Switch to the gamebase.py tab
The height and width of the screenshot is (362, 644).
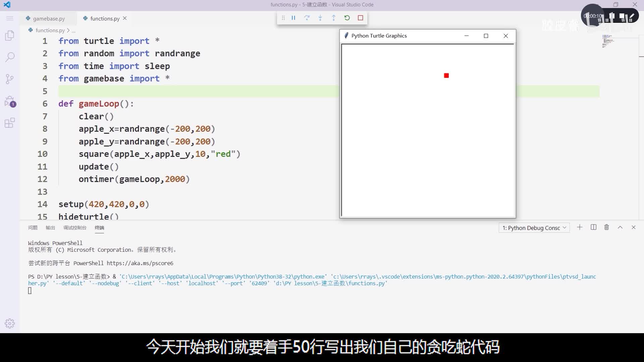point(49,18)
